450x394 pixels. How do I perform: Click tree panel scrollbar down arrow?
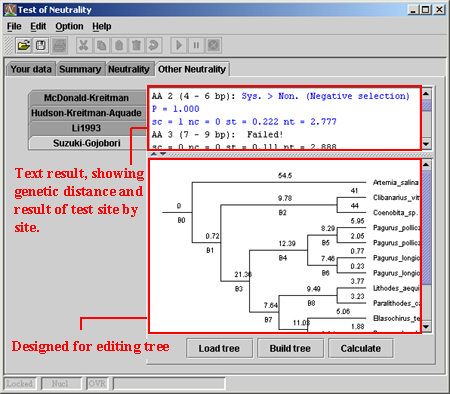(x=426, y=326)
